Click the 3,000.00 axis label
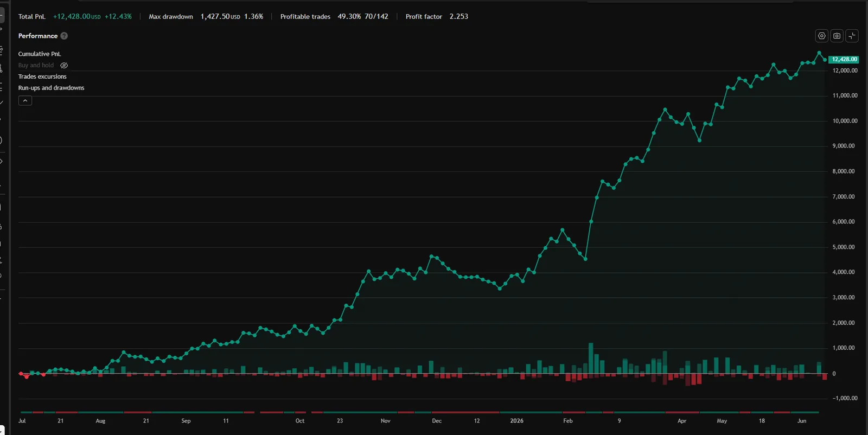Screen dimensions: 868x435 tap(844, 298)
